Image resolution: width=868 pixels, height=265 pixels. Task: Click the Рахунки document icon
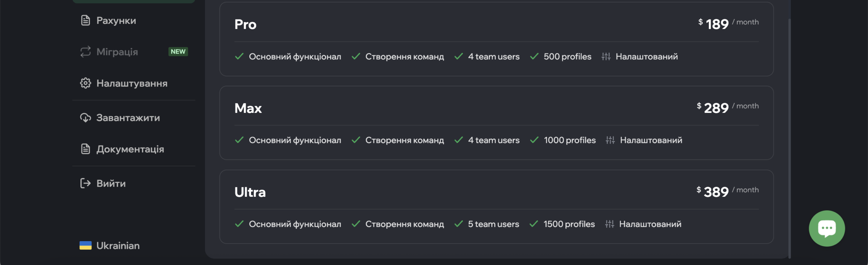[85, 21]
